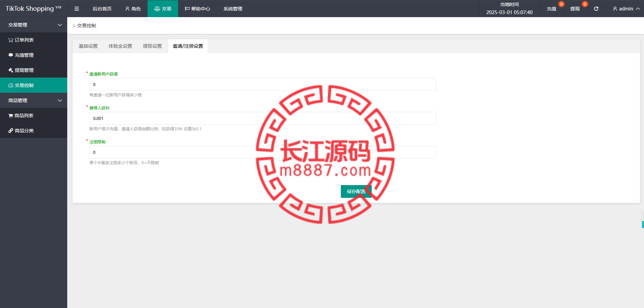Open 系统管理 in the top menu
644x308 pixels.
[x=233, y=9]
